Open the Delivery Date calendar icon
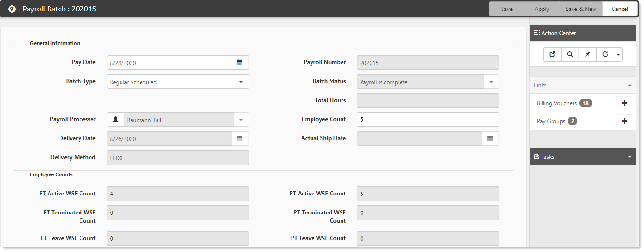644x252 pixels. point(240,138)
